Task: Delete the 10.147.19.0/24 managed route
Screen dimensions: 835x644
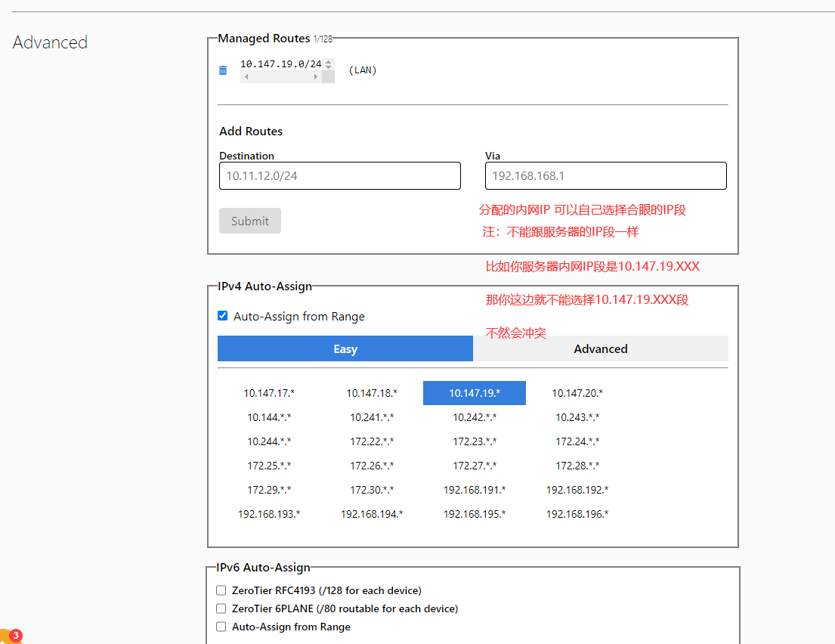Action: click(x=222, y=70)
